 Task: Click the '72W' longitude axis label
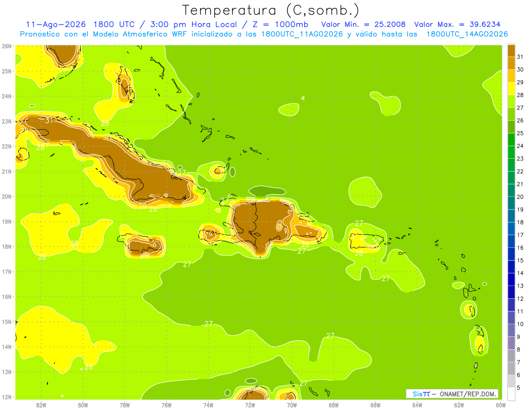pyautogui.click(x=250, y=405)
